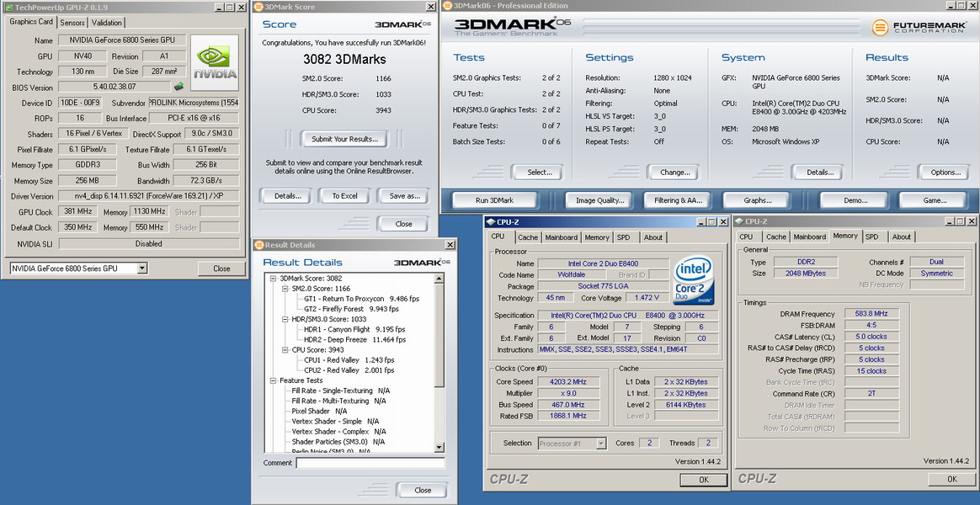Click the Select button under Tests
The height and width of the screenshot is (505, 980).
point(537,172)
